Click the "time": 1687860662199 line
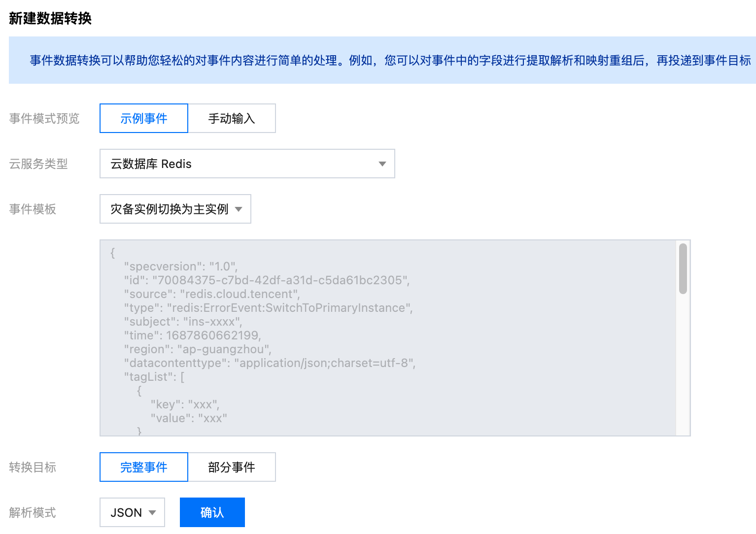 192,335
